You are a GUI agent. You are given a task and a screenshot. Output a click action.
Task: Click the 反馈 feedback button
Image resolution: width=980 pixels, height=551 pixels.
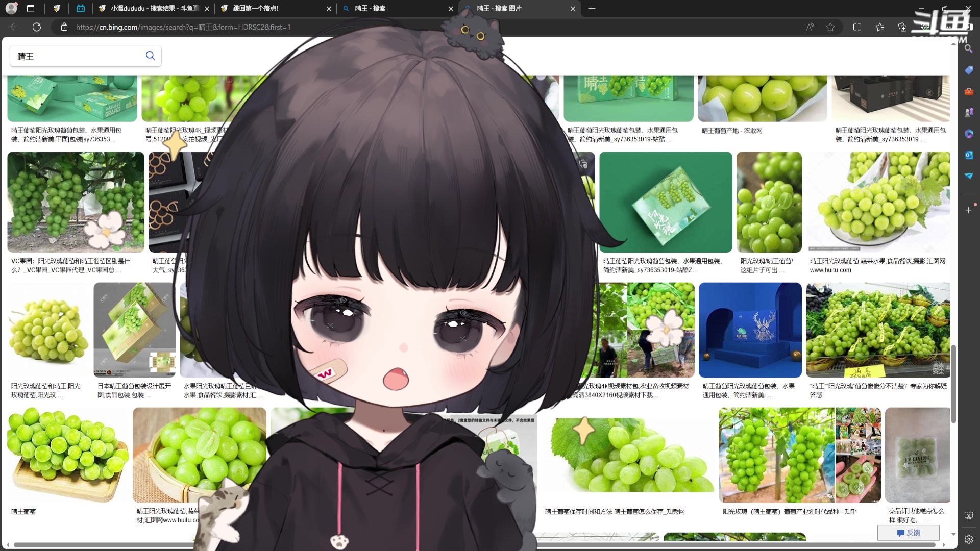(909, 533)
